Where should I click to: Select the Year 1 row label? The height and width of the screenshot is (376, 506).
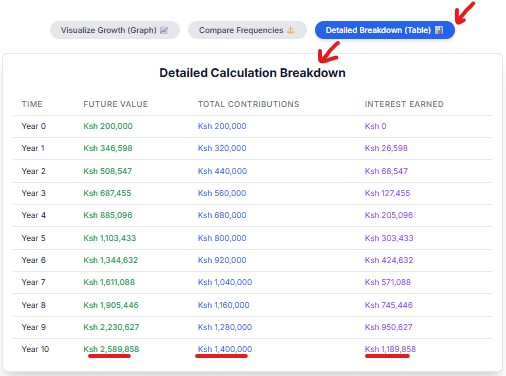(x=33, y=148)
